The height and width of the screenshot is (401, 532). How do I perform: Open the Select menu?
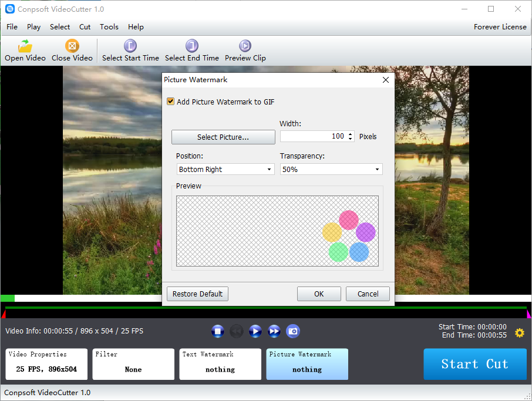tap(60, 27)
